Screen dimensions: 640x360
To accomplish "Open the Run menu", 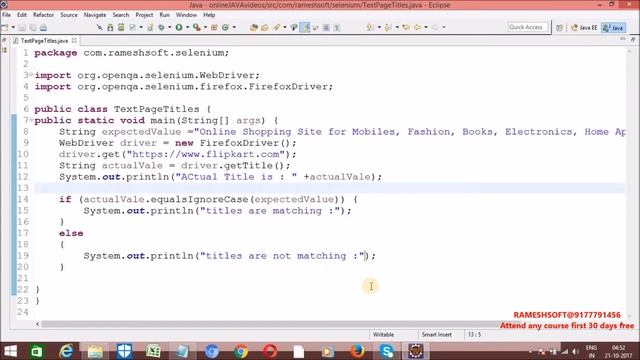I will [x=164, y=15].
